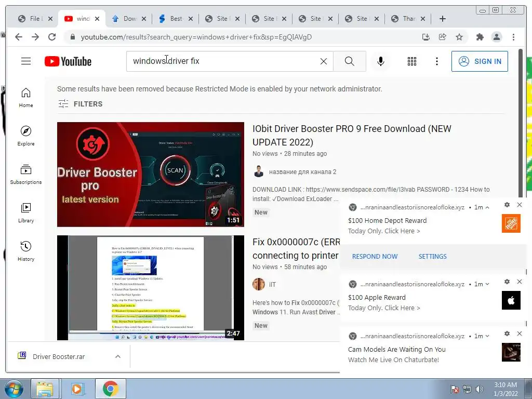
Task: Open the iIT channel link
Action: pyautogui.click(x=272, y=285)
